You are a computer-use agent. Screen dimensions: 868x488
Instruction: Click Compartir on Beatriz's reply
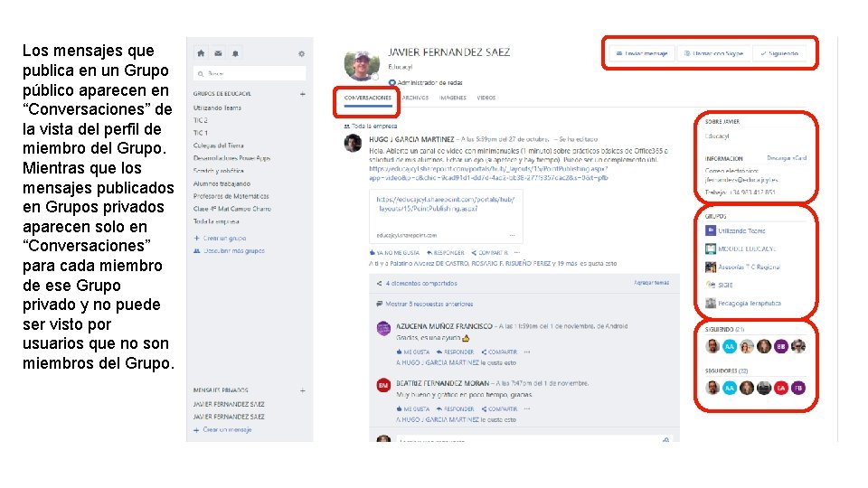[x=499, y=408]
